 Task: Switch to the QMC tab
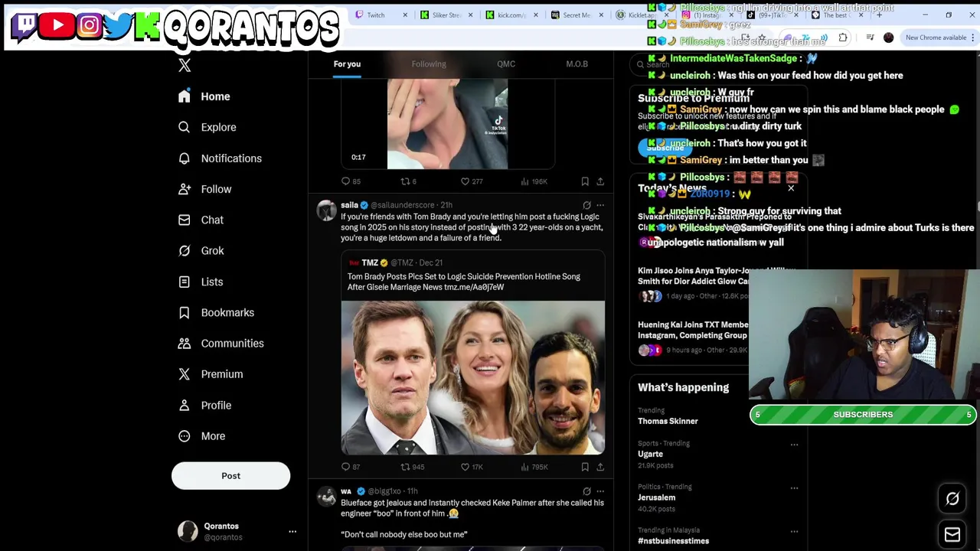506,64
